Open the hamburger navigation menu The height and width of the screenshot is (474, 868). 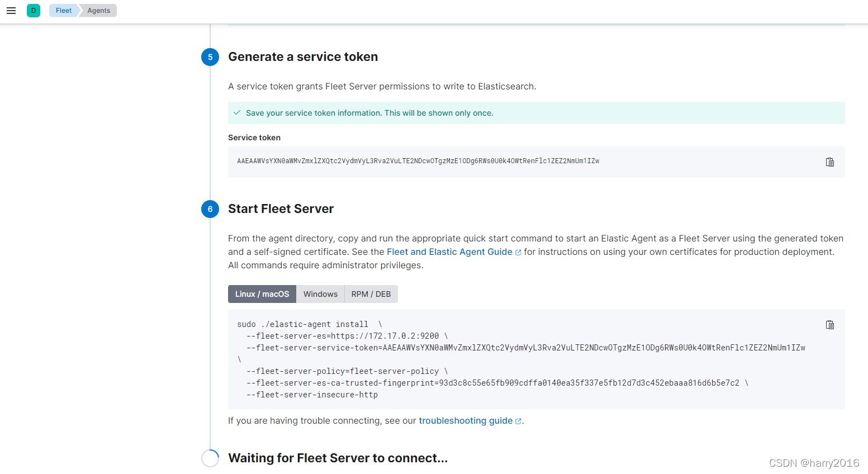(x=11, y=11)
